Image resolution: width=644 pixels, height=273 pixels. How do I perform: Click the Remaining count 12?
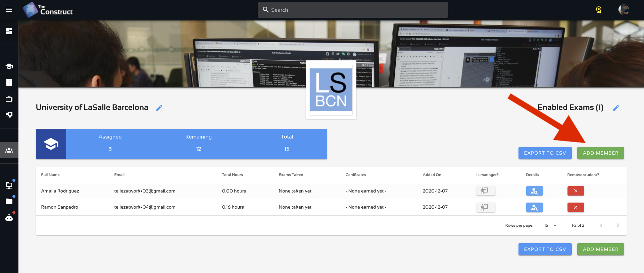tap(199, 149)
